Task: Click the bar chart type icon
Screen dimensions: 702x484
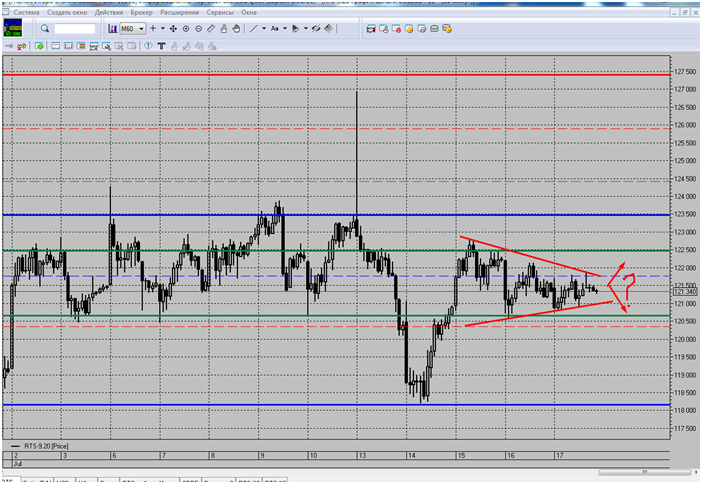Action: click(112, 29)
